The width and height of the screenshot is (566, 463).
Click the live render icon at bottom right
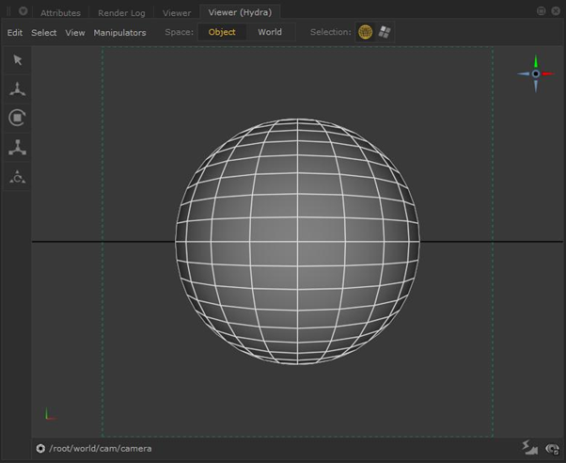point(530,448)
